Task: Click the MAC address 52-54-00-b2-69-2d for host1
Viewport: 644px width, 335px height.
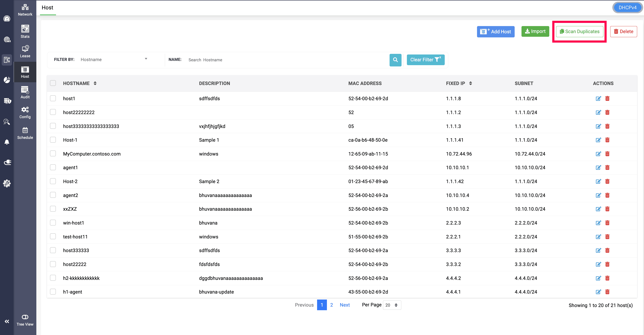Action: click(x=368, y=98)
